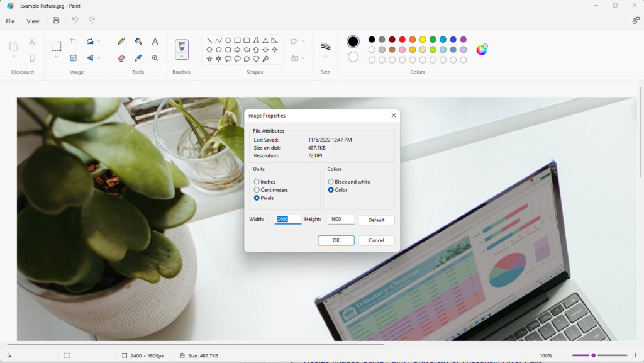Expand the Size dropdown
This screenshot has width=644, height=363.
325,57
